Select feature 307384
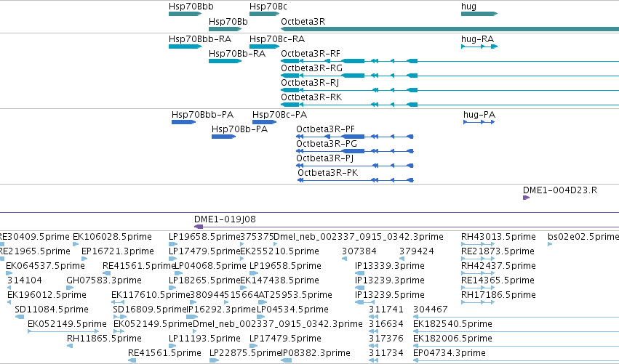619x364 pixels. 359,251
